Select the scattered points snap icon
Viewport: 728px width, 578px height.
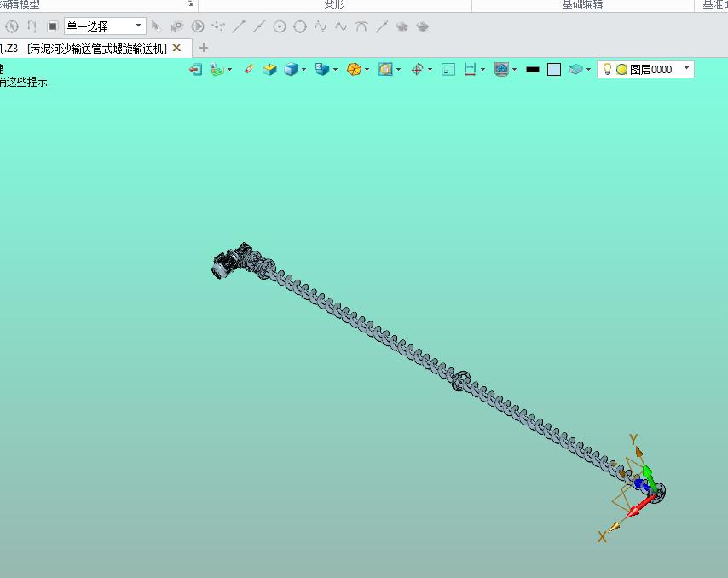click(x=218, y=26)
